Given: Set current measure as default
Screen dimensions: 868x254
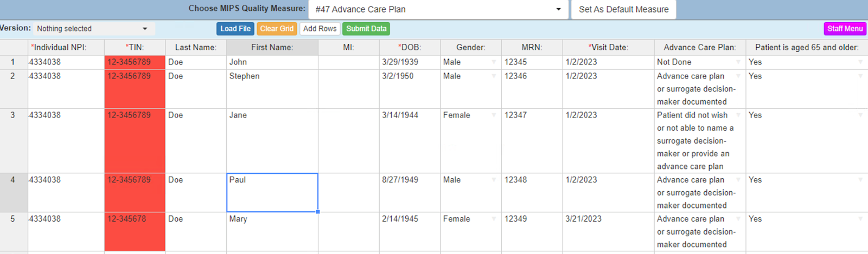Looking at the screenshot, I should (x=623, y=9).
